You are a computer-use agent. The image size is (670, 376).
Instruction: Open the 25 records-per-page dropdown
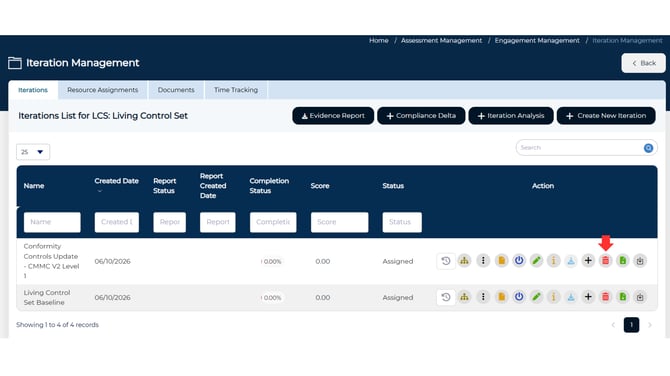[33, 152]
